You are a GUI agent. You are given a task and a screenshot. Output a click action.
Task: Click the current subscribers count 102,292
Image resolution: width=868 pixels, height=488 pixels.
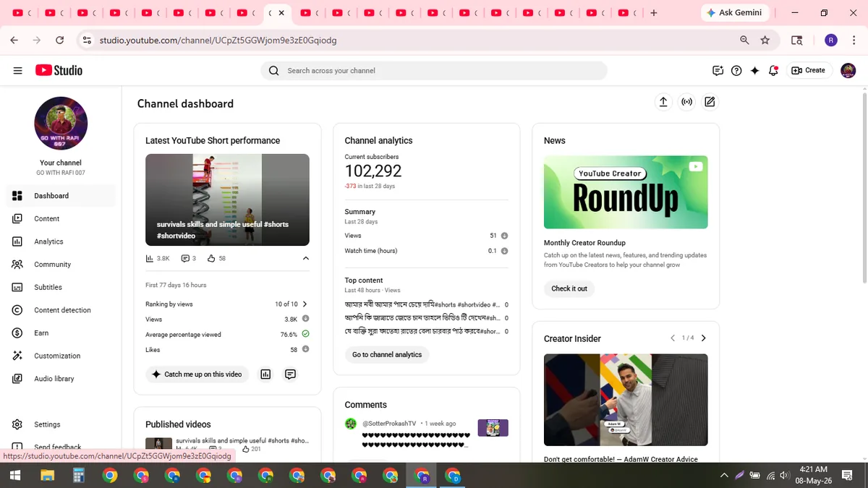[x=373, y=171]
